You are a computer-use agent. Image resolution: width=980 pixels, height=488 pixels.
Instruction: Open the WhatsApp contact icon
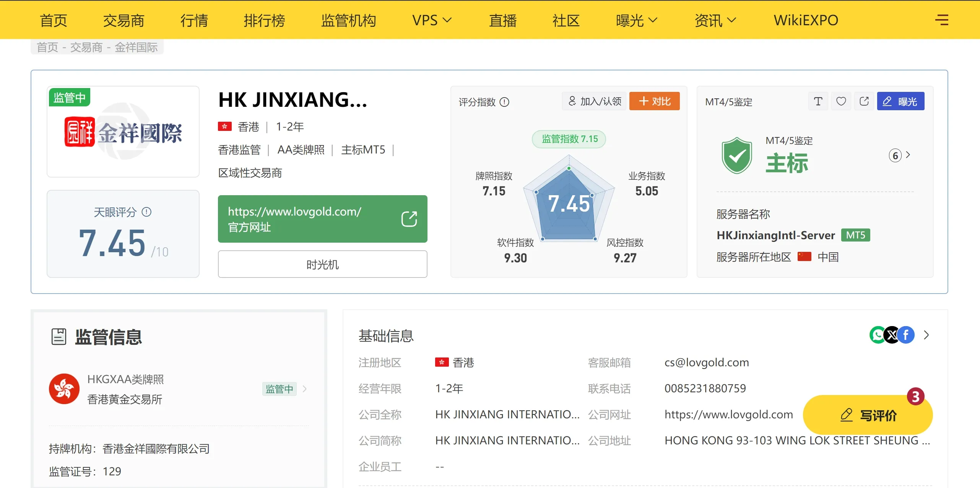click(x=878, y=335)
